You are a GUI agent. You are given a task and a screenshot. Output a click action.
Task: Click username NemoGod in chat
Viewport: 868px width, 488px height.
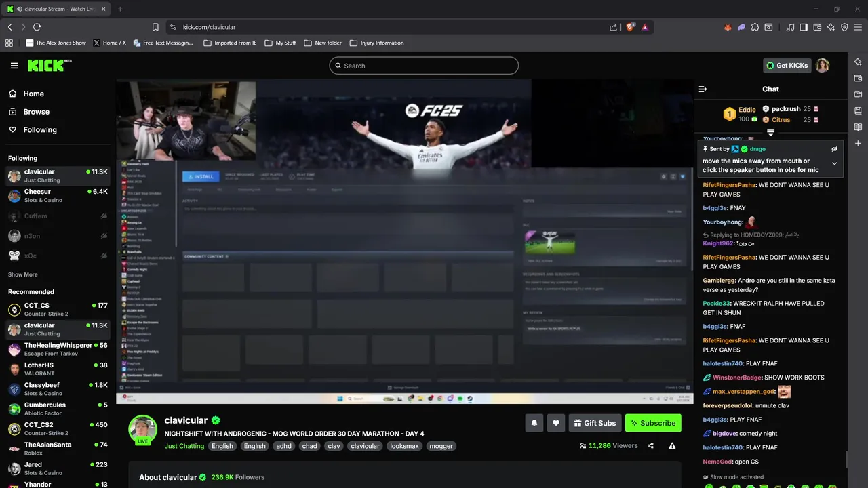click(x=718, y=462)
